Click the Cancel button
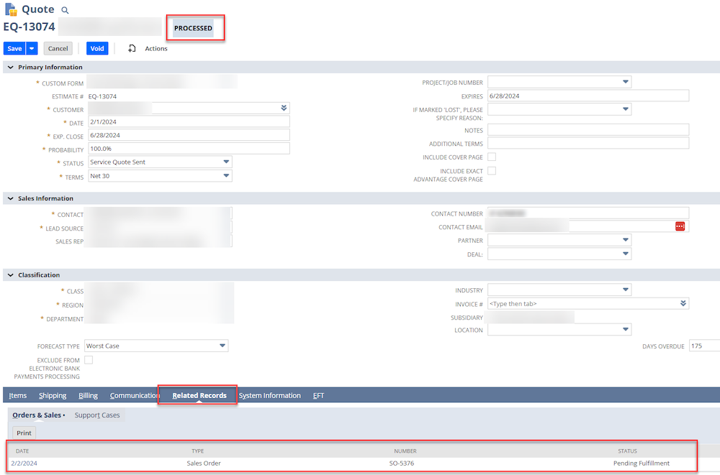This screenshot has height=475, width=720. (58, 48)
